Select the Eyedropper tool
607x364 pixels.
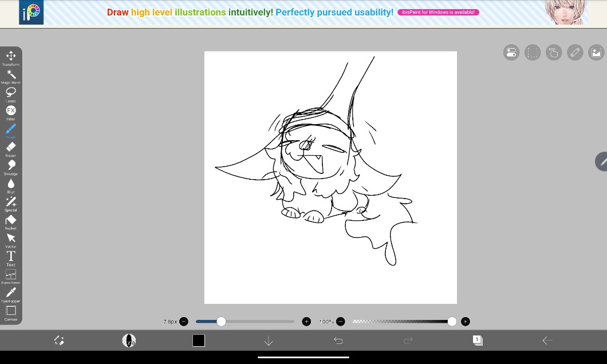10,293
